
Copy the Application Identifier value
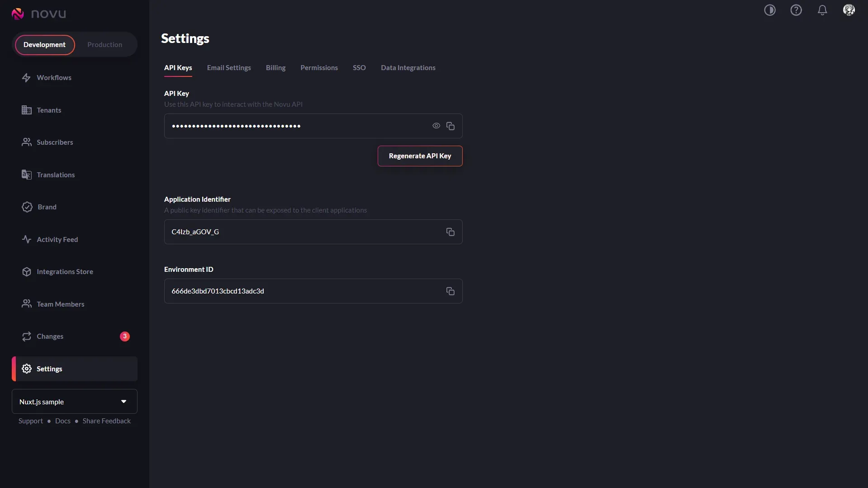(450, 232)
